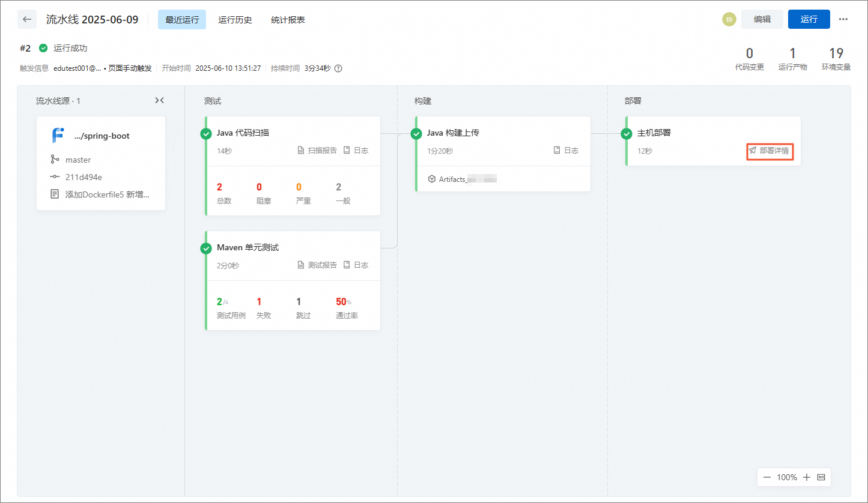Click the .../spring-boot repository name
This screenshot has height=503, width=868.
coord(102,136)
